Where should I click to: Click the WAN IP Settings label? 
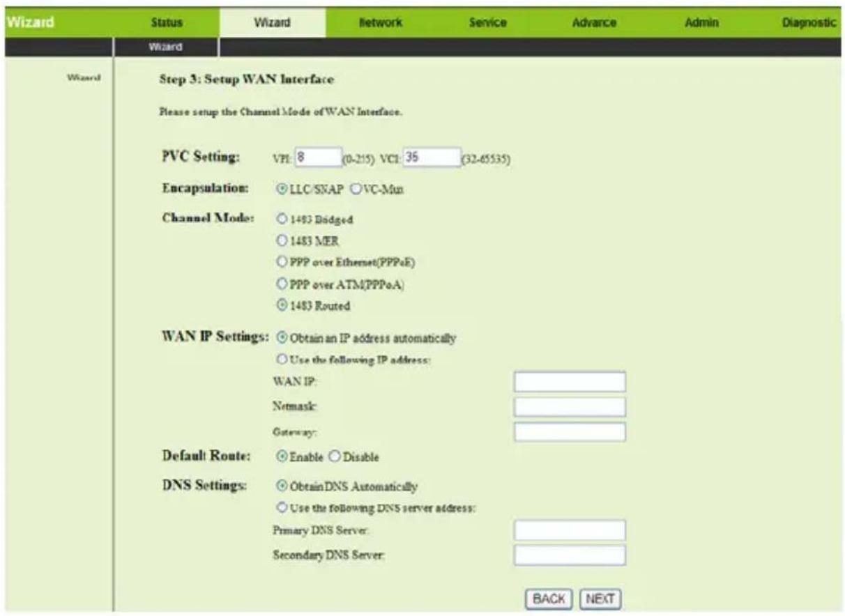(x=217, y=338)
